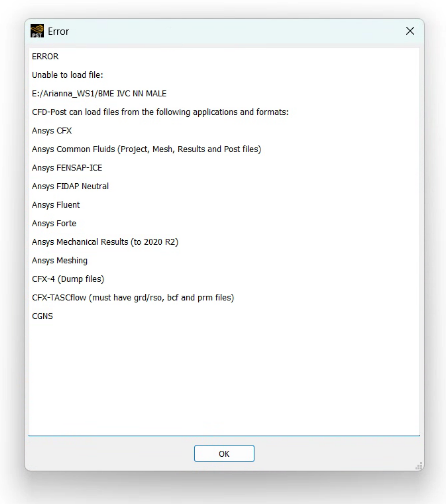Viewport: 446px width, 504px height.
Task: Close the Error dialog window
Action: [x=410, y=31]
